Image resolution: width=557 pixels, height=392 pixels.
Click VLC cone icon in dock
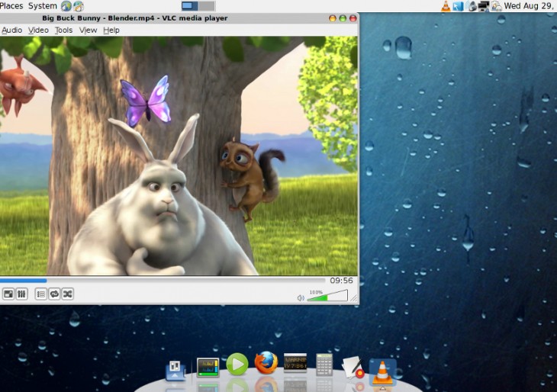click(x=382, y=373)
